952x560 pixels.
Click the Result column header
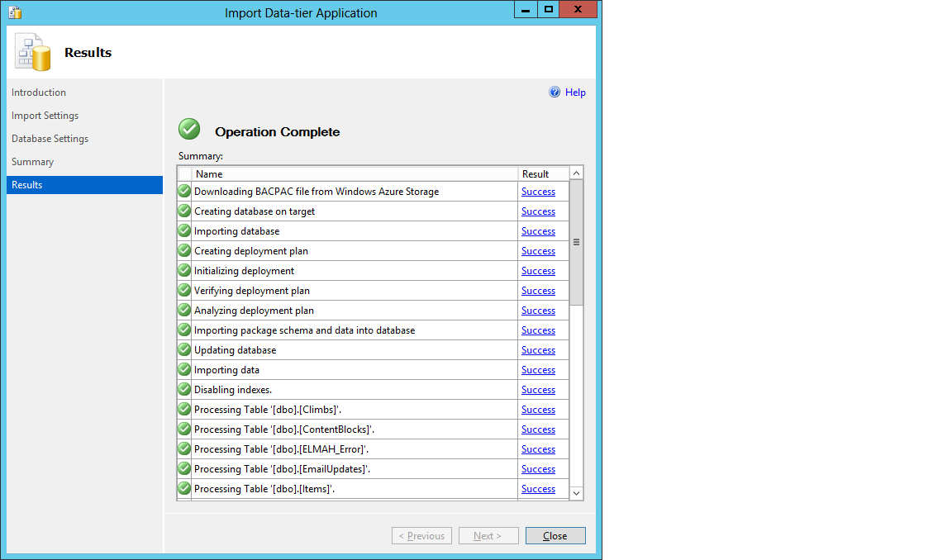pos(544,174)
